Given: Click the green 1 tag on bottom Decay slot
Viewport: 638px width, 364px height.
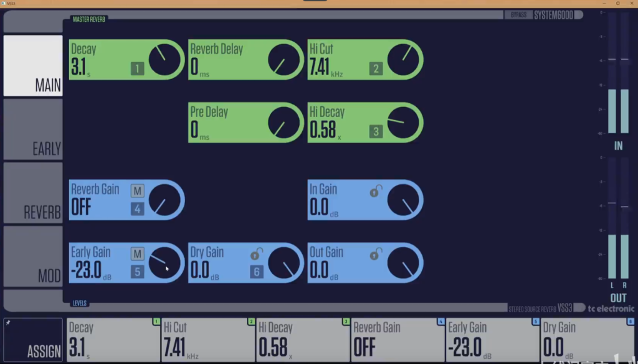Looking at the screenshot, I should pos(156,322).
